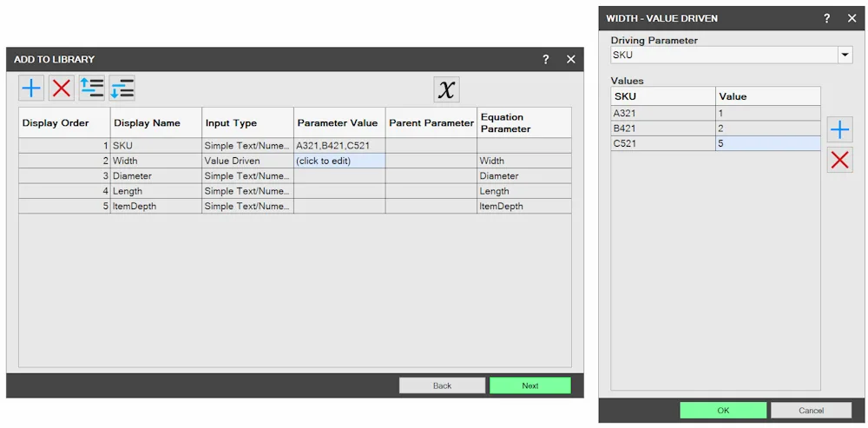The height and width of the screenshot is (428, 868).
Task: Move parameter up in display order
Action: (91, 88)
